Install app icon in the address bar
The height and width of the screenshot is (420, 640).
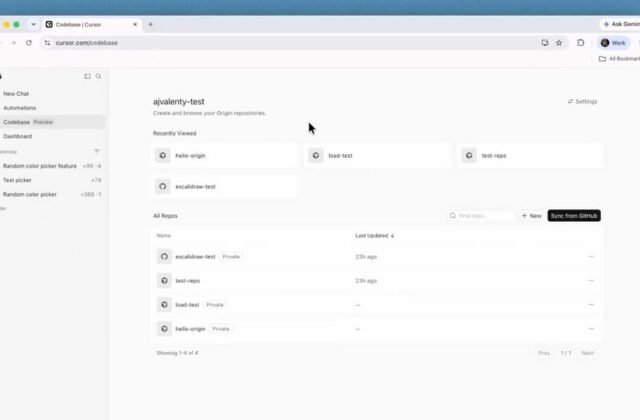click(x=544, y=42)
